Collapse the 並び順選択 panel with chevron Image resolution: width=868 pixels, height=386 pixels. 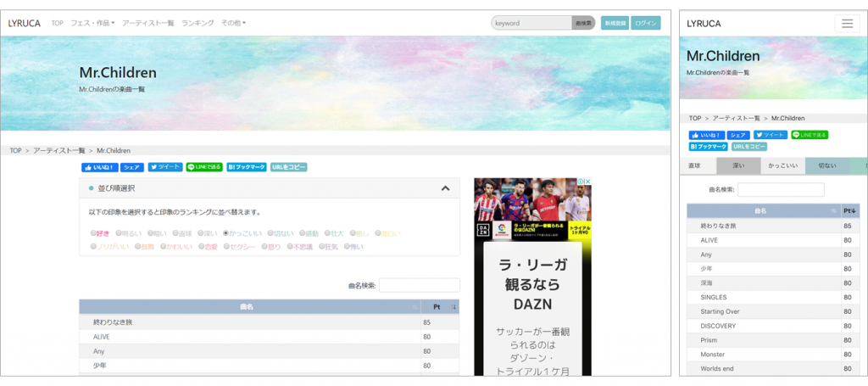445,188
